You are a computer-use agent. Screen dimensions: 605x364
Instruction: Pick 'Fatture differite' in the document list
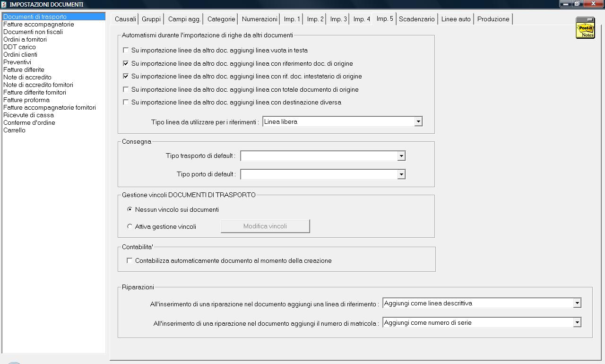tap(54, 69)
